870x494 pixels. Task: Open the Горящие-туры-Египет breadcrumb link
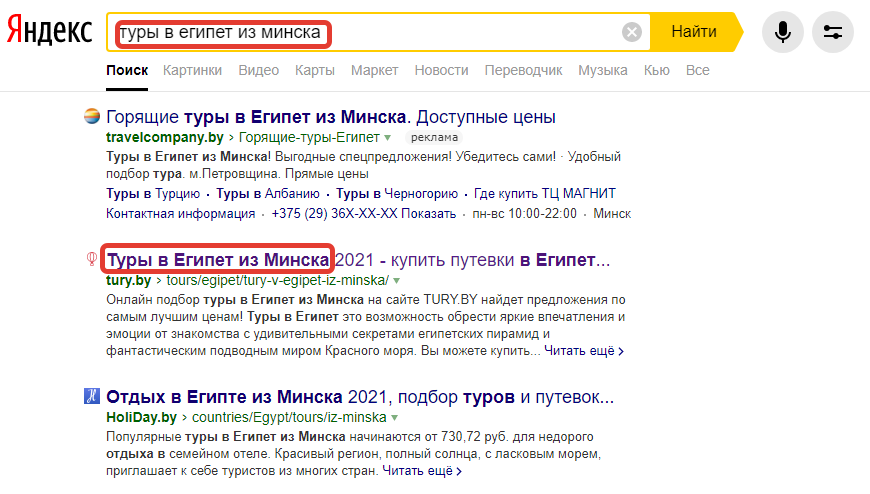pos(309,137)
